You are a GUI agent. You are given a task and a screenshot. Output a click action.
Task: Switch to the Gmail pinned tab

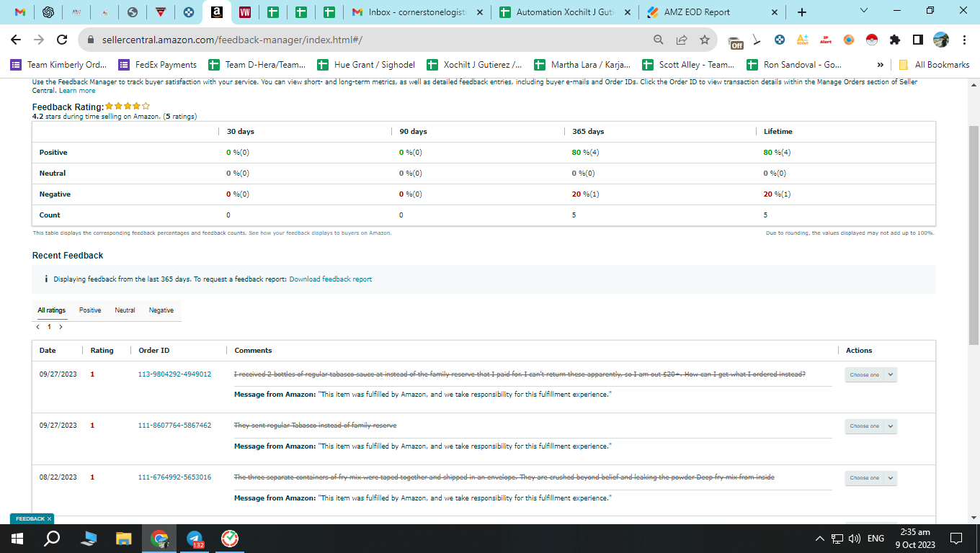coord(20,12)
